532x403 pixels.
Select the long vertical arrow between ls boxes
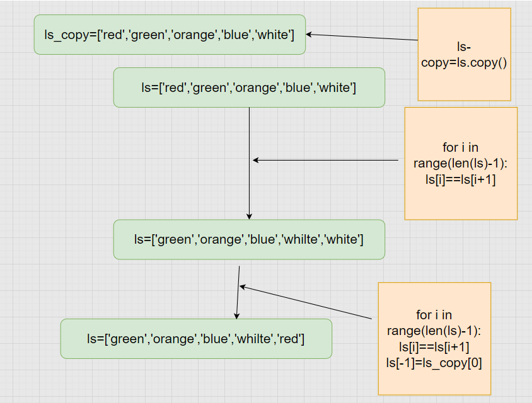point(250,163)
